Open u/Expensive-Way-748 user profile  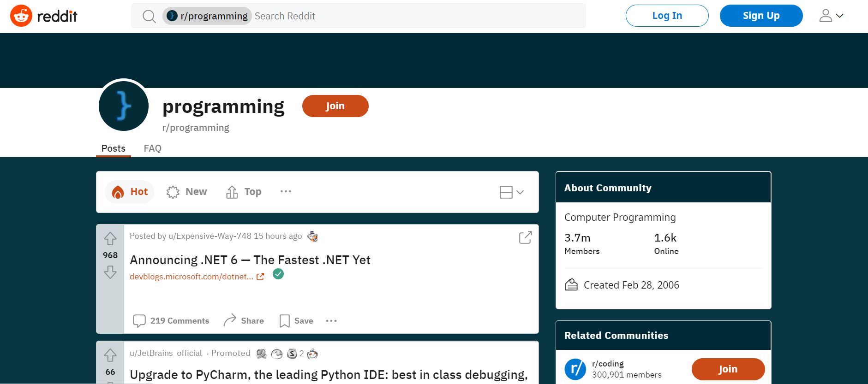[210, 236]
